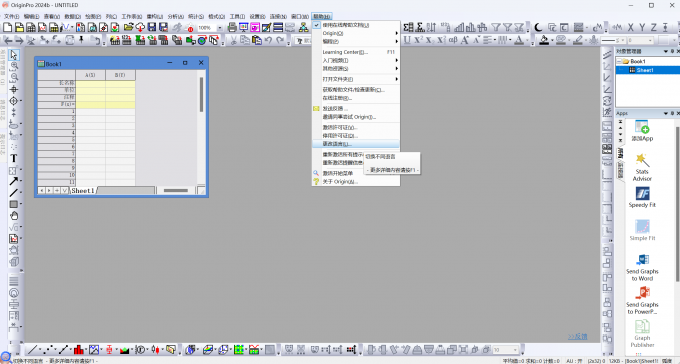Click the horizontal scrollbar in Book1 window
680x364 pixels.
176,190
